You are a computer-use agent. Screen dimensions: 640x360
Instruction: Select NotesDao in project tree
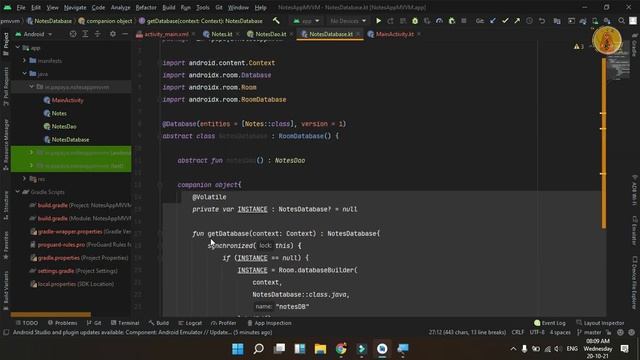pyautogui.click(x=60, y=126)
